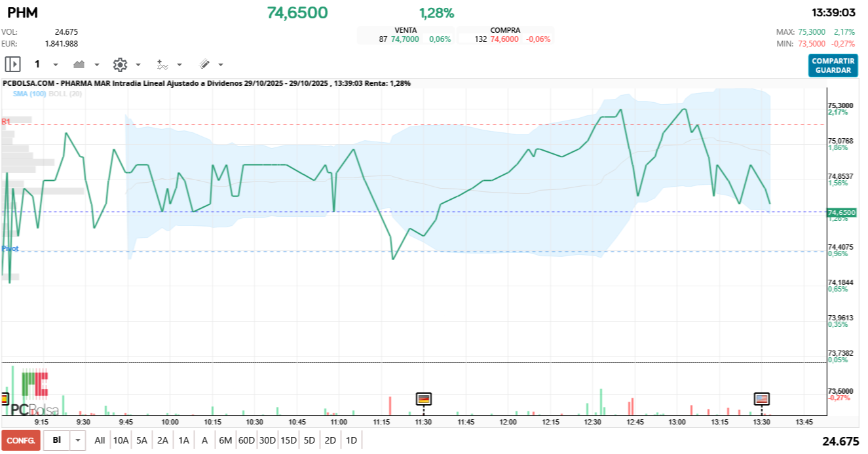Click the collapse side panel icon
Screen dimensions: 868x454
pyautogui.click(x=13, y=64)
